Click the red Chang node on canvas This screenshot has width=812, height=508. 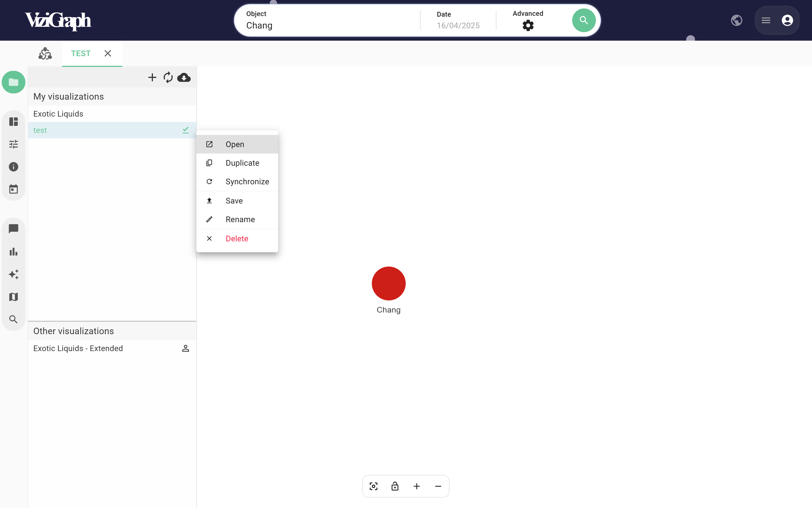point(388,283)
